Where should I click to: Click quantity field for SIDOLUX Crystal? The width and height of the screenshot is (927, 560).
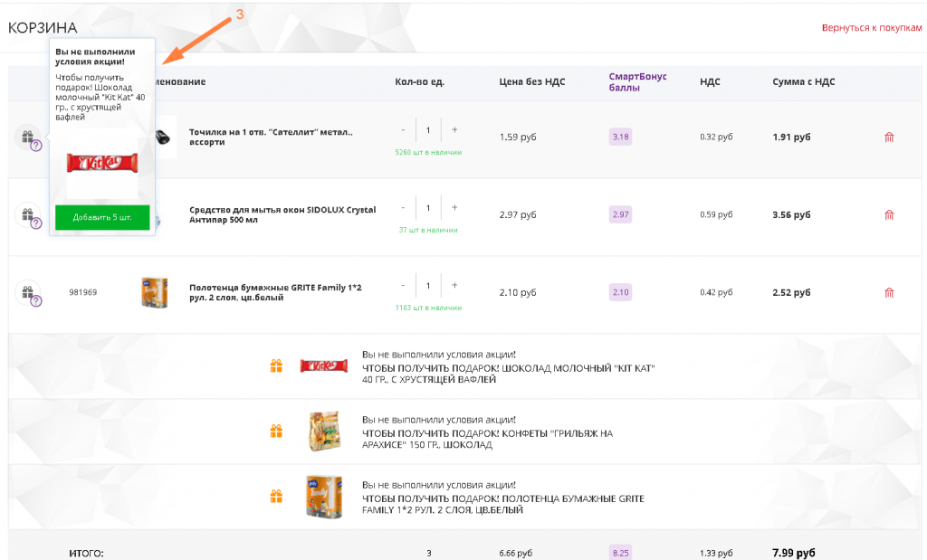point(428,208)
